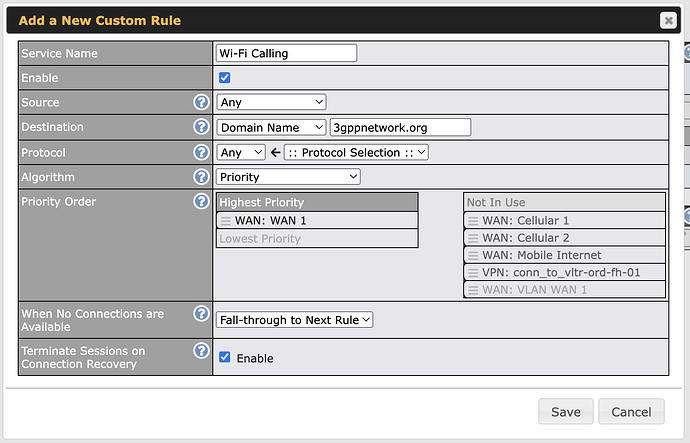The height and width of the screenshot is (443, 690).
Task: Click the Save button
Action: pos(565,412)
